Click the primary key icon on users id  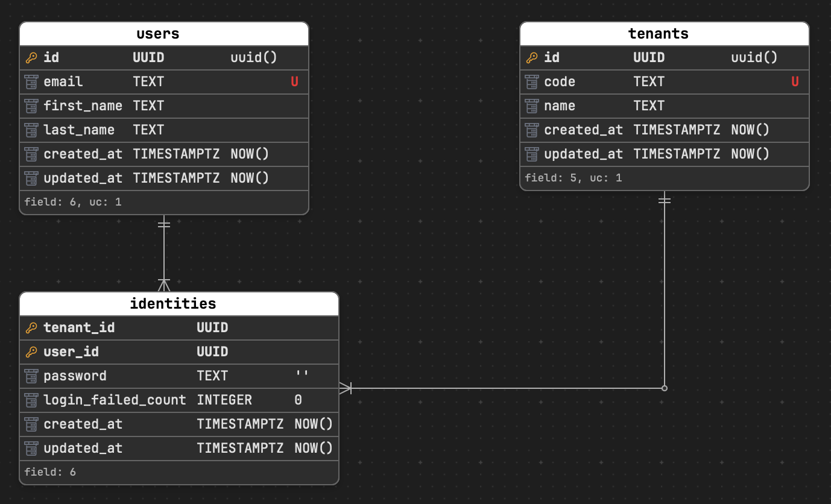pos(31,57)
